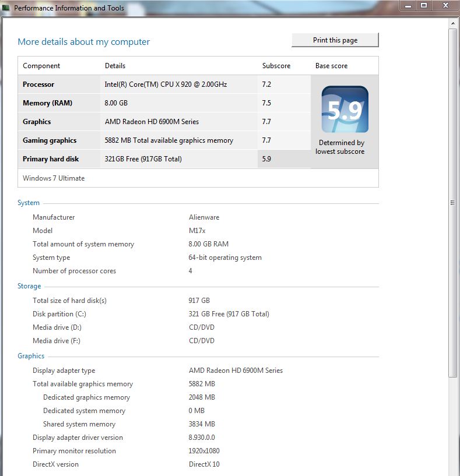Click the scrollbar up arrow
The image size is (460, 476).
tap(452, 23)
